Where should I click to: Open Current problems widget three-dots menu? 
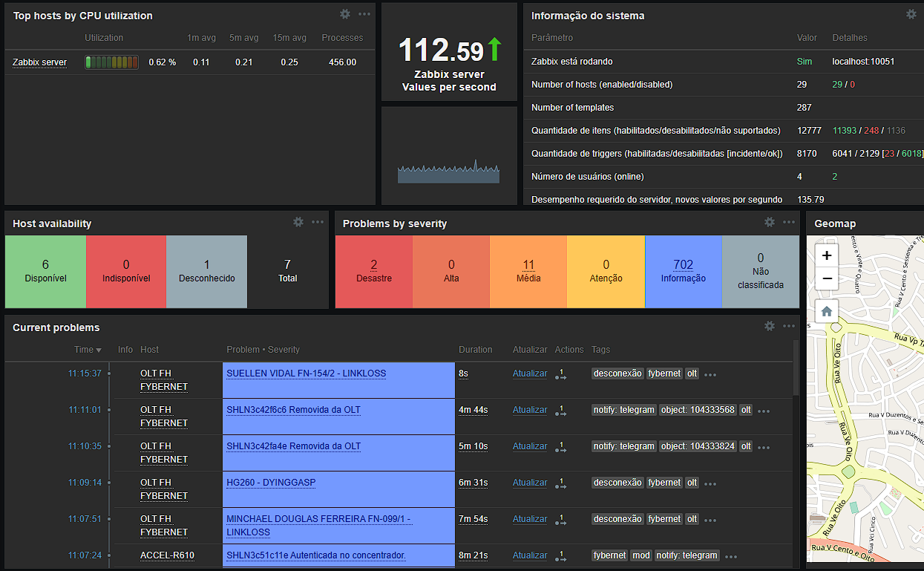(789, 326)
